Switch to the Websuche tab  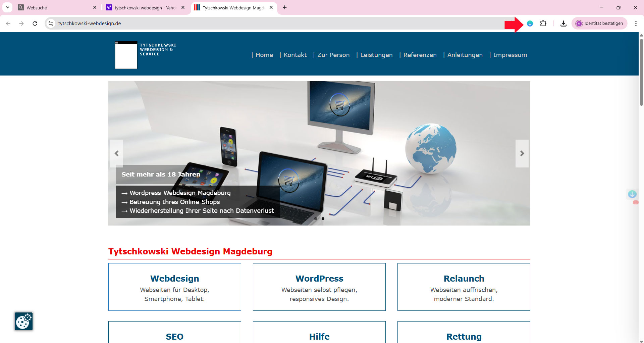(55, 8)
